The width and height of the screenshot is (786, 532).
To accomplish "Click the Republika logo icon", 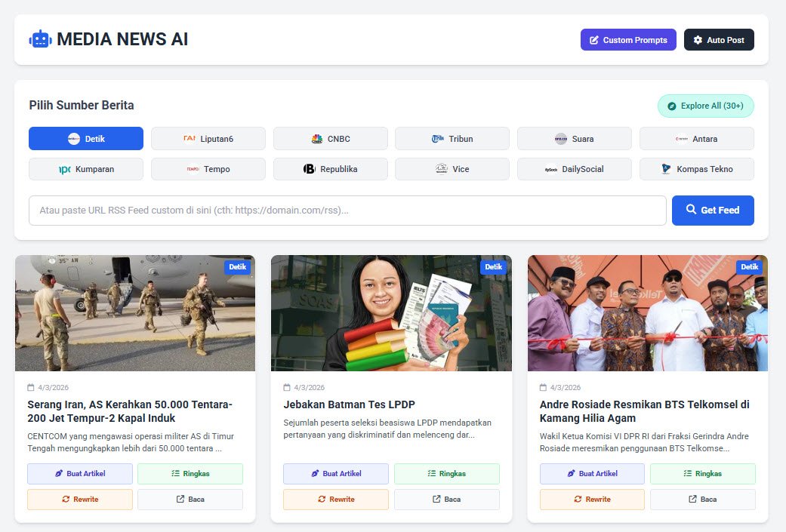I will (310, 169).
